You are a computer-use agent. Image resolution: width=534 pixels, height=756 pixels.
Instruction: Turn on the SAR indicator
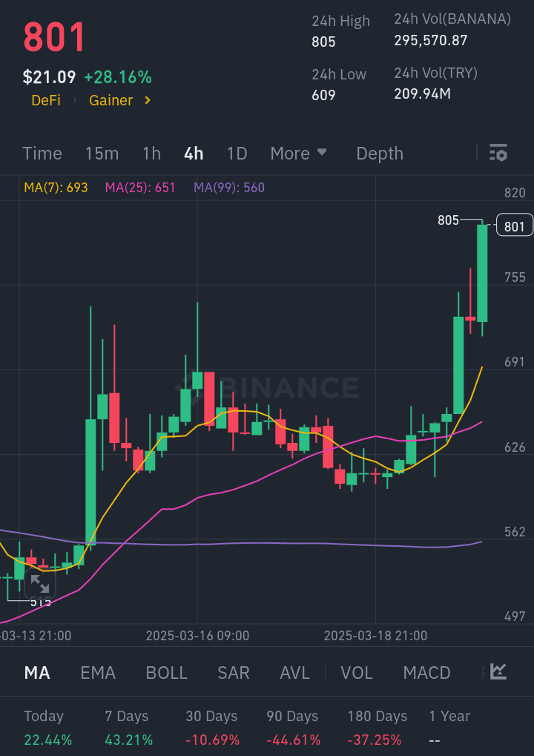[233, 673]
